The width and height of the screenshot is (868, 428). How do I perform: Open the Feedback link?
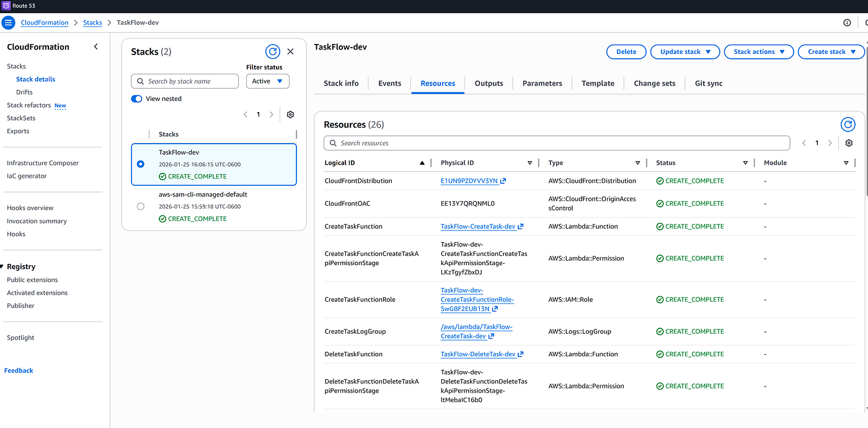click(19, 370)
